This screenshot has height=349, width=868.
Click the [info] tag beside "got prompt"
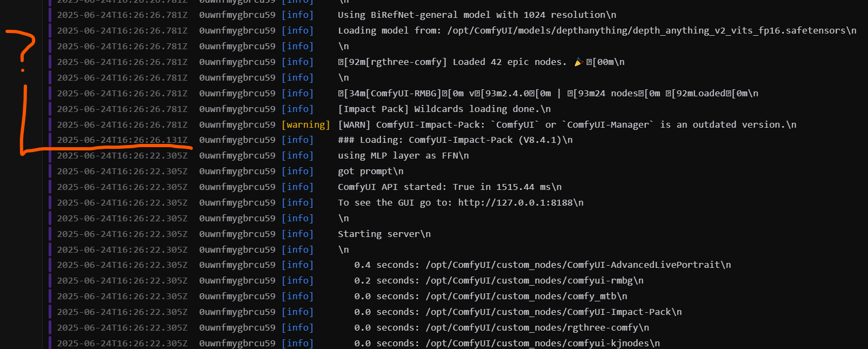click(297, 171)
